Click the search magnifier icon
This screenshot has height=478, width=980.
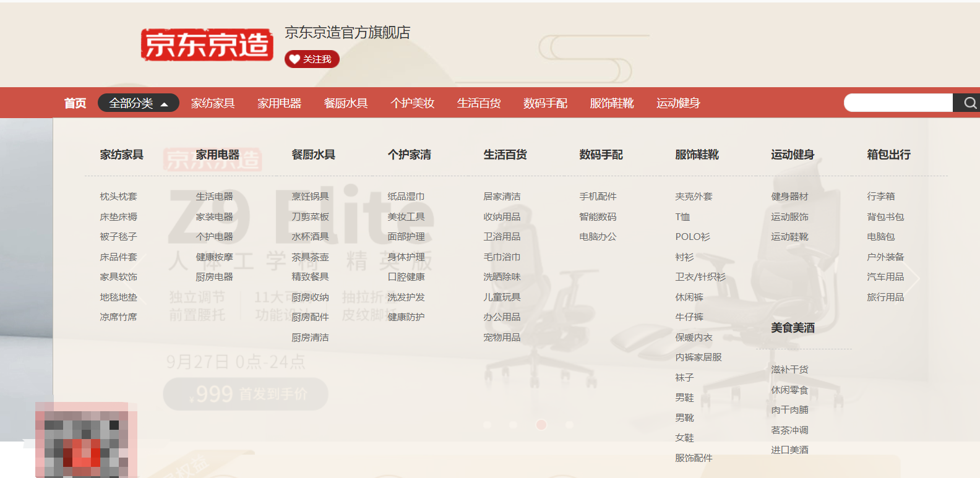pos(970,103)
